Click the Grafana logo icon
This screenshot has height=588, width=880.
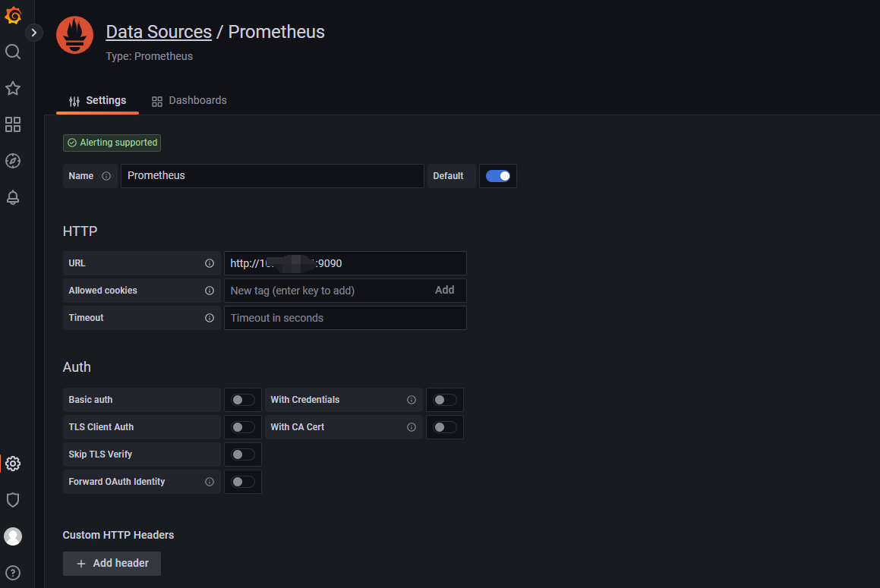(x=13, y=15)
